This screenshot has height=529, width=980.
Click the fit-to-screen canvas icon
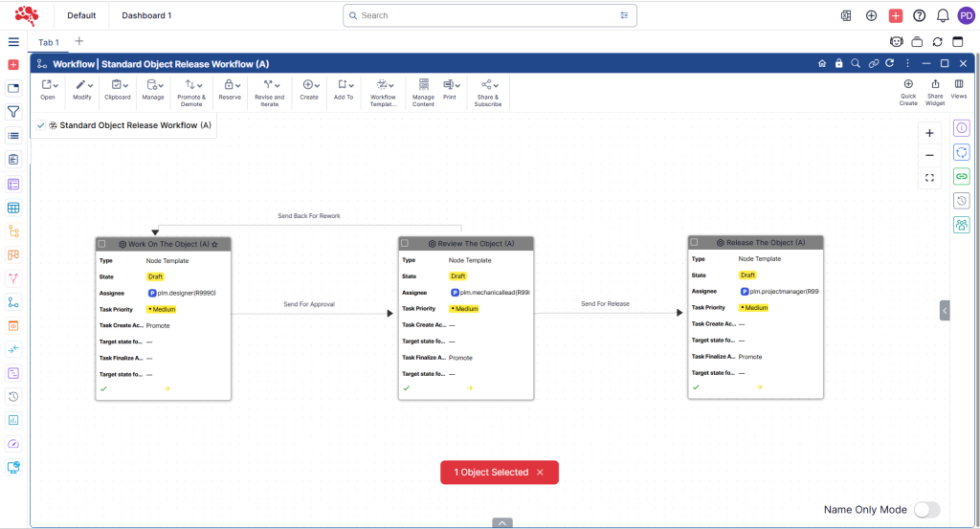click(x=929, y=178)
